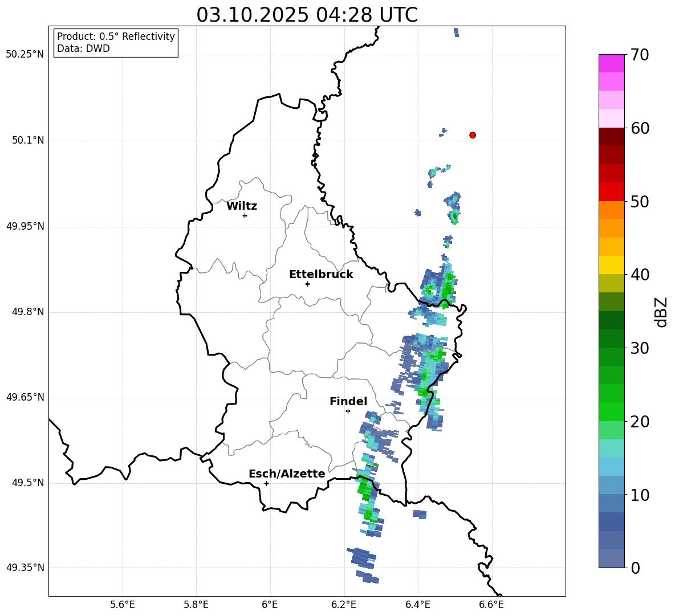Click the 6°E longitude label

coord(270,605)
